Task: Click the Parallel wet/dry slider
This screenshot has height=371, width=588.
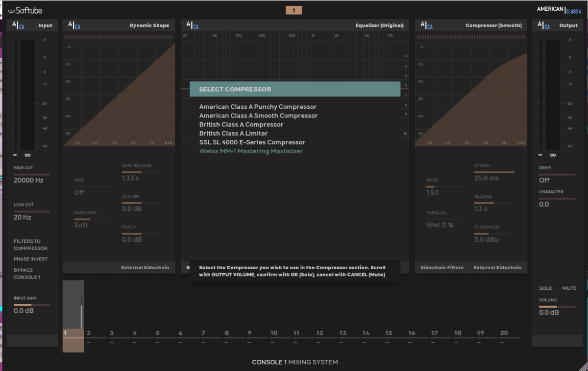Action: click(446, 219)
